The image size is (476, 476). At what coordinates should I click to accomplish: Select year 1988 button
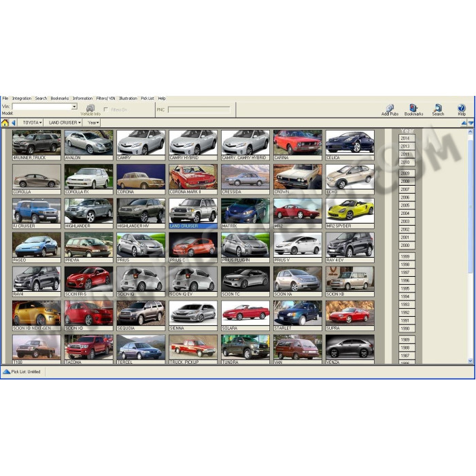407,348
